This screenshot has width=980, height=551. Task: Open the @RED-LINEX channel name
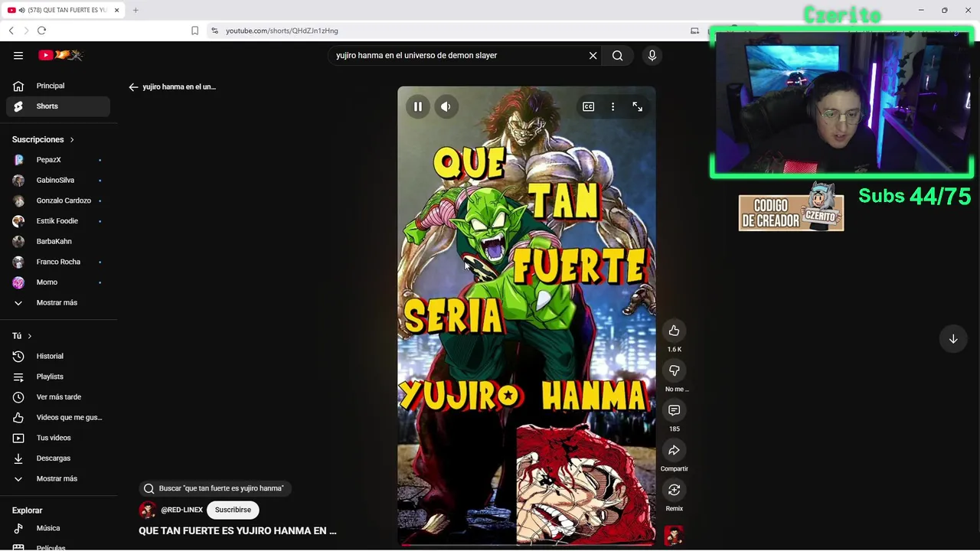[x=181, y=510]
